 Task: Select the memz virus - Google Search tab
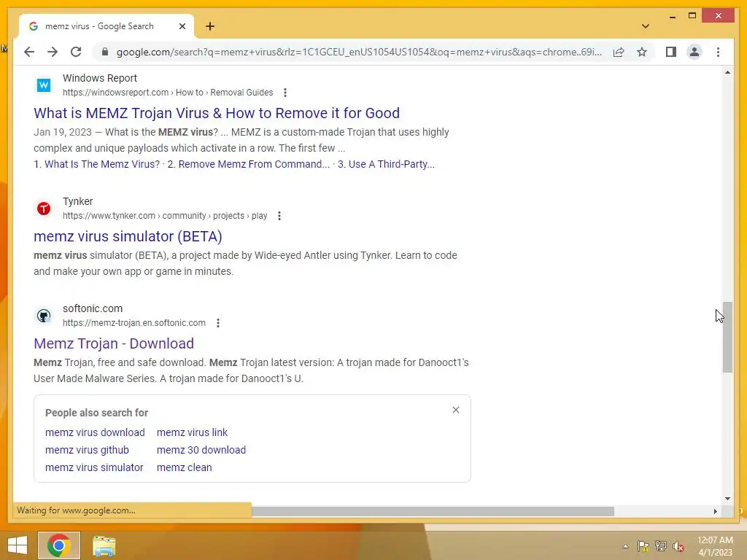click(106, 26)
